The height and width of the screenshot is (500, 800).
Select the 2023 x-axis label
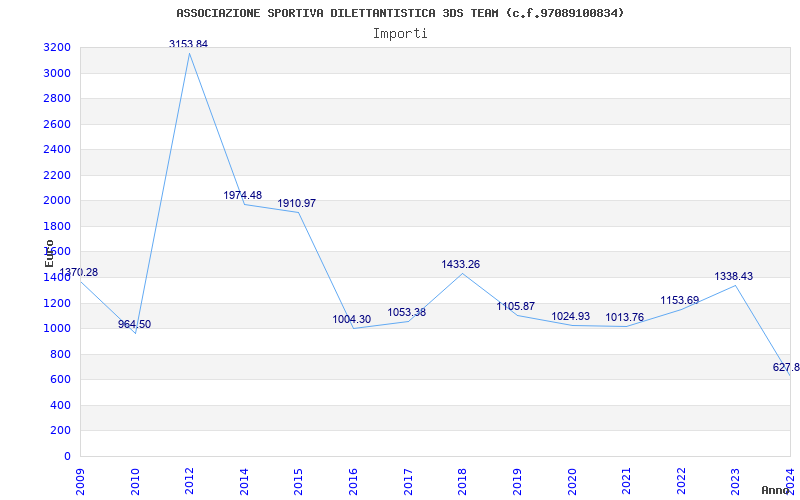735,481
